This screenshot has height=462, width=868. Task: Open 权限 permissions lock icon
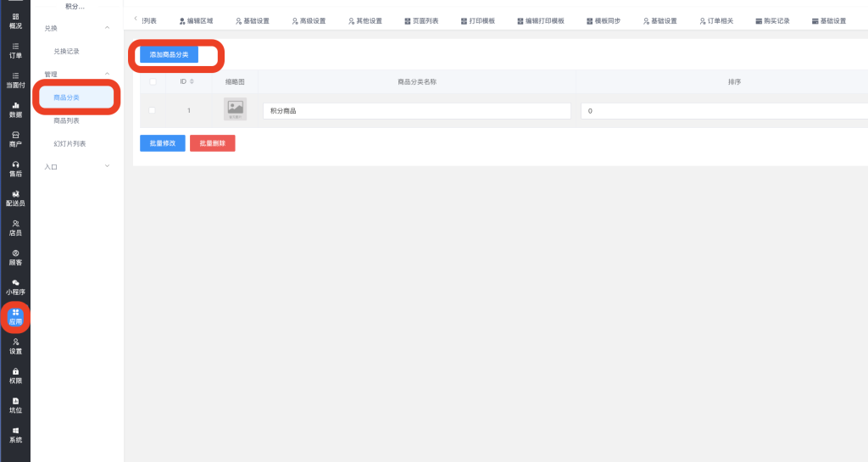click(x=15, y=376)
